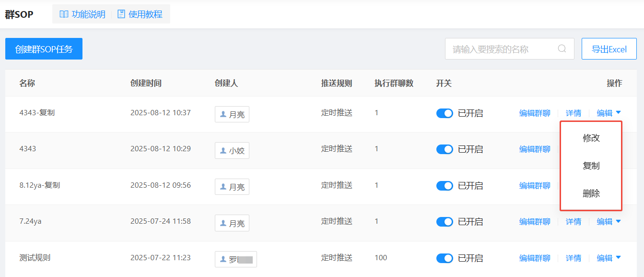Screen dimensions: 644x277
Task: Click 编辑群聊 in the 8.12ya-复制 row
Action: click(x=535, y=186)
